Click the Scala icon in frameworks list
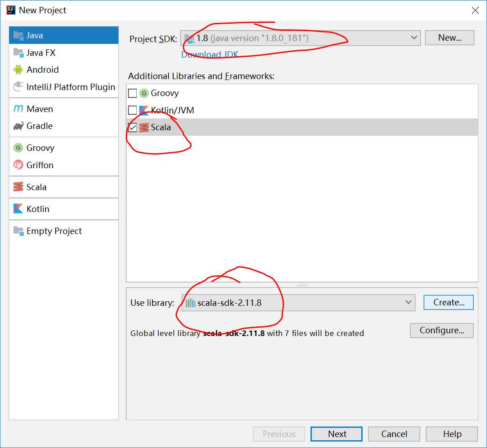The height and width of the screenshot is (448, 487). coord(144,127)
